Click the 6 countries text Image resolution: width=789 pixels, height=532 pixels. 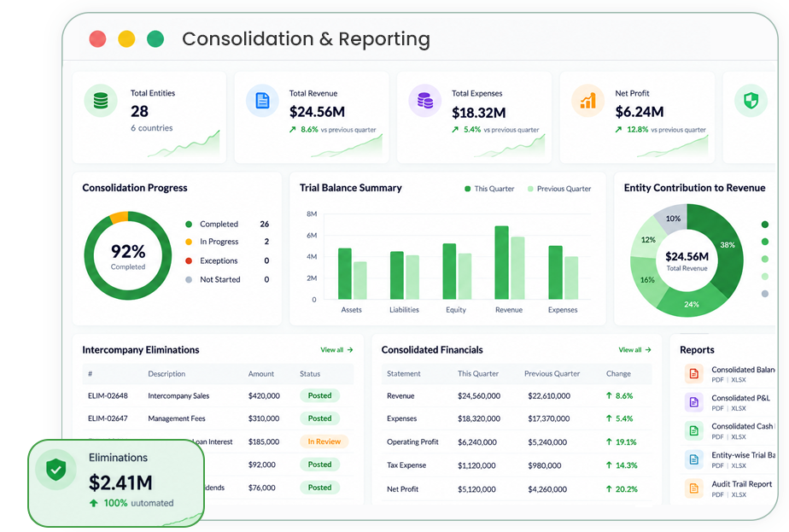pyautogui.click(x=151, y=128)
